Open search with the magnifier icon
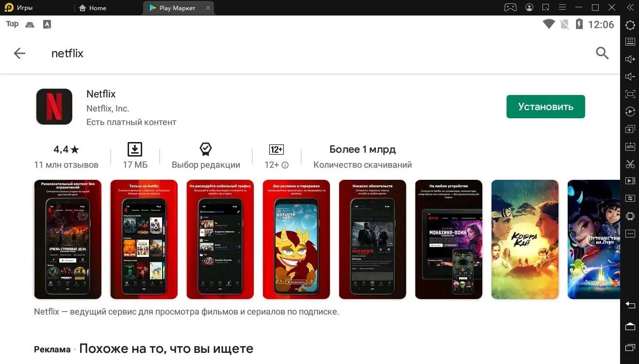Image resolution: width=639 pixels, height=364 pixels. pyautogui.click(x=602, y=53)
